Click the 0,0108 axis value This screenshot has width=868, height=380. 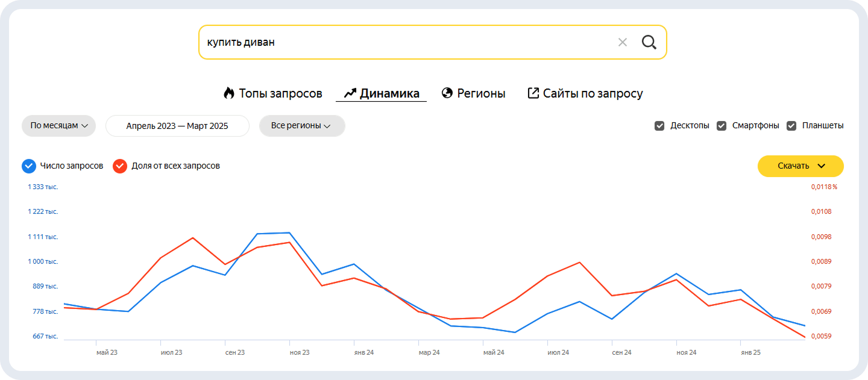click(821, 211)
